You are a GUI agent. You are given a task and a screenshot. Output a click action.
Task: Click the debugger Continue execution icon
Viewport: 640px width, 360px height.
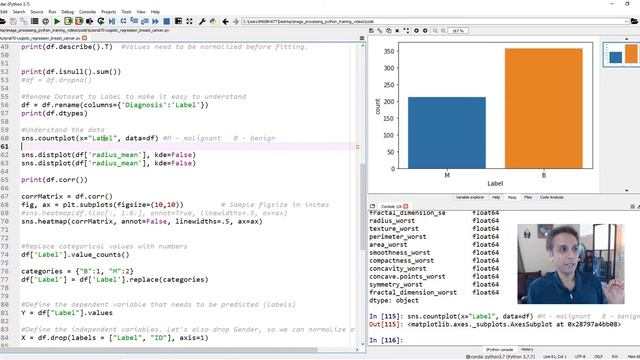[x=156, y=21]
